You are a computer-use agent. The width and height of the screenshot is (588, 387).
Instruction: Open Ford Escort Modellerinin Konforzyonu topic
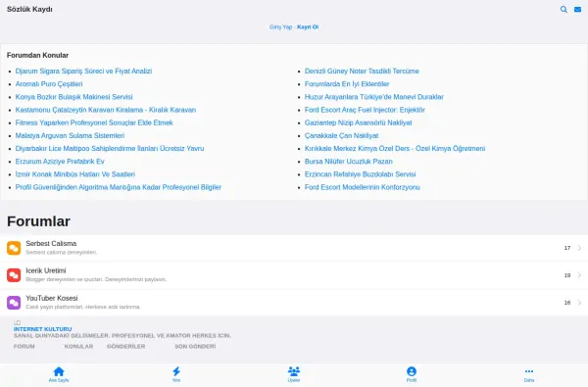point(362,187)
